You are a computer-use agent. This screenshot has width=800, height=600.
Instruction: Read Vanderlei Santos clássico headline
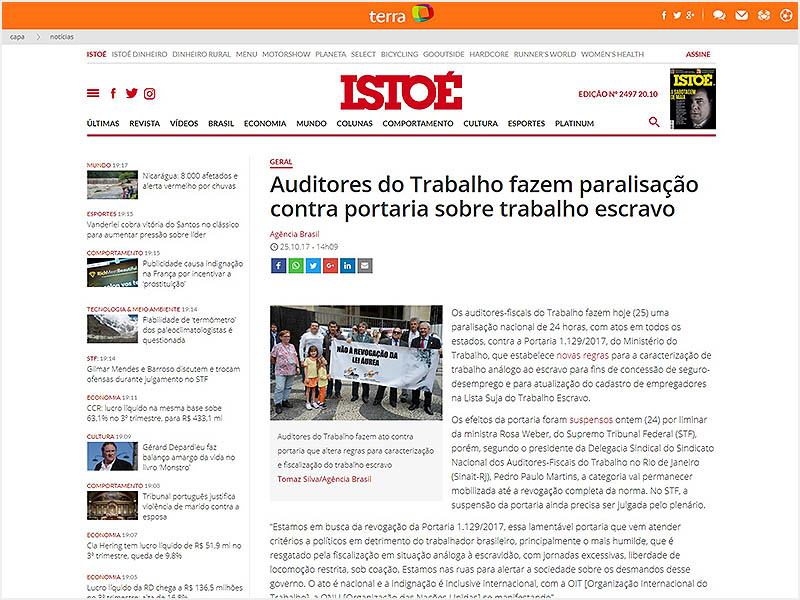pos(163,230)
